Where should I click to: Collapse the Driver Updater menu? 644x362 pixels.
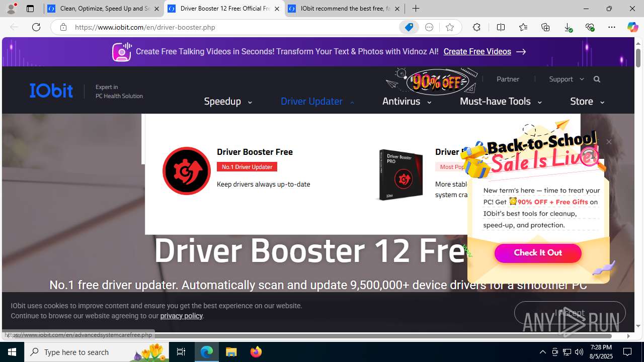point(317,101)
